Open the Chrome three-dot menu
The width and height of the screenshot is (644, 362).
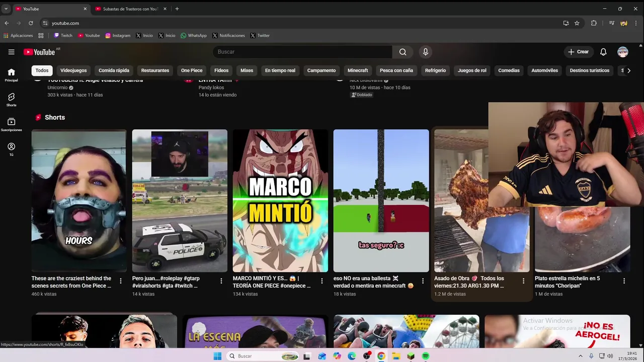coord(636,23)
